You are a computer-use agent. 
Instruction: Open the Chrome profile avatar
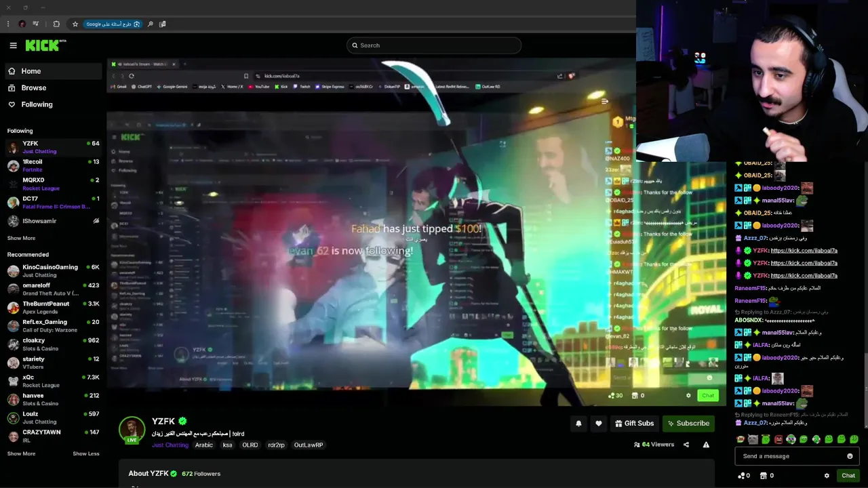(22, 24)
